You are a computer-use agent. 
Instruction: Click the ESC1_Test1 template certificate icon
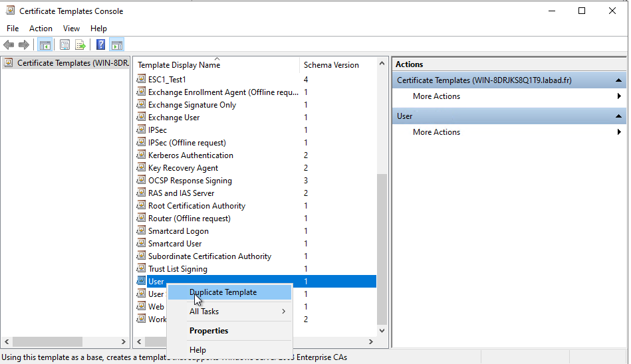point(141,80)
